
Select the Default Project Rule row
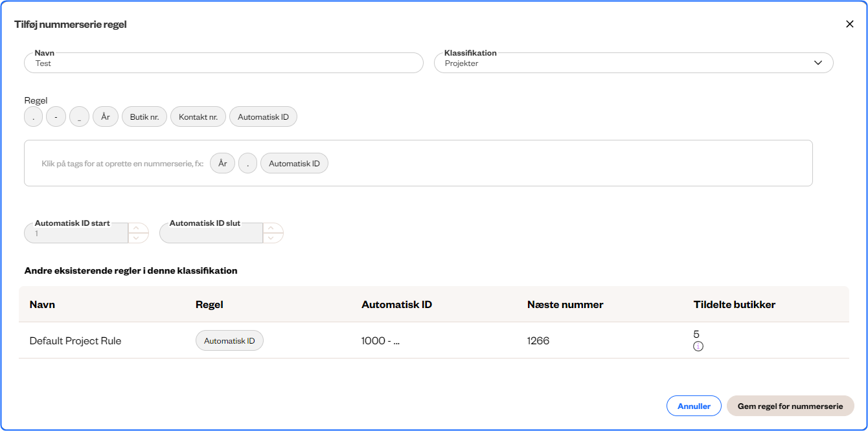point(76,341)
